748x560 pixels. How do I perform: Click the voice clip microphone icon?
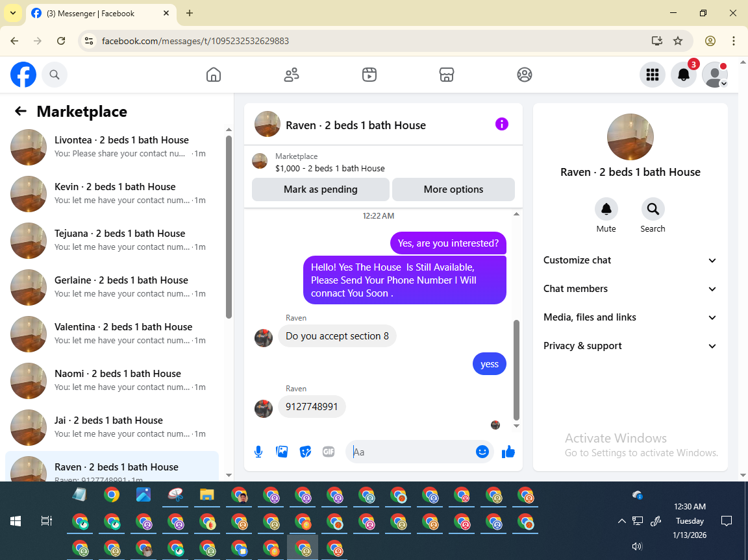tap(258, 452)
